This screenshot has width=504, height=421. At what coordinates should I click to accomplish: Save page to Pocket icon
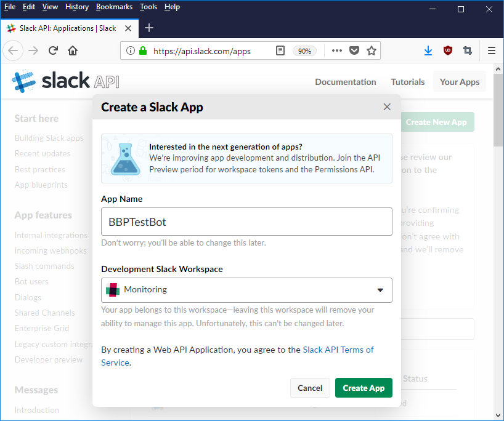pyautogui.click(x=354, y=50)
